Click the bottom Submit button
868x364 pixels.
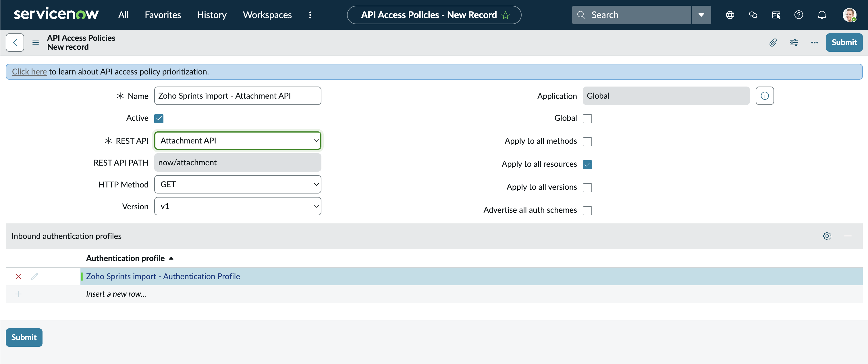pyautogui.click(x=24, y=337)
